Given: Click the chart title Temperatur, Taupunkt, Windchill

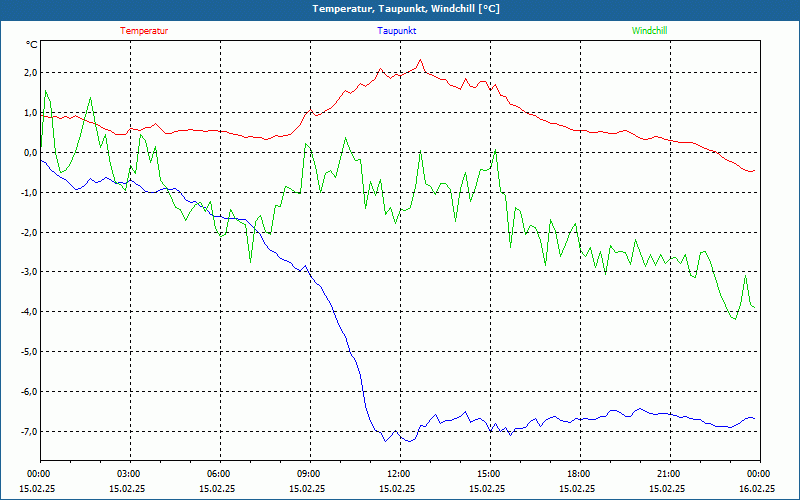Looking at the screenshot, I should [406, 9].
